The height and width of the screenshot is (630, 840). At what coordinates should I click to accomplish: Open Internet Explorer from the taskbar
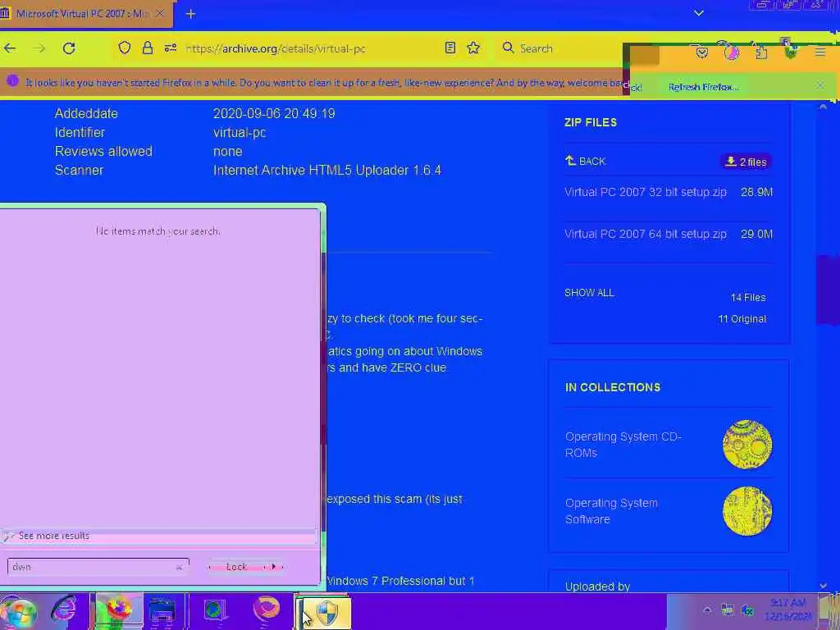(63, 610)
